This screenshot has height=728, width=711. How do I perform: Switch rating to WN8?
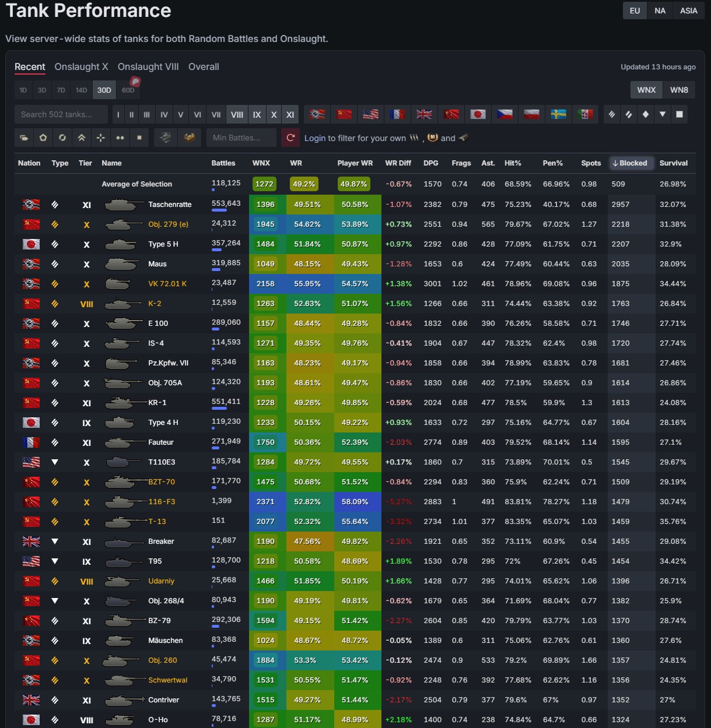tap(679, 90)
